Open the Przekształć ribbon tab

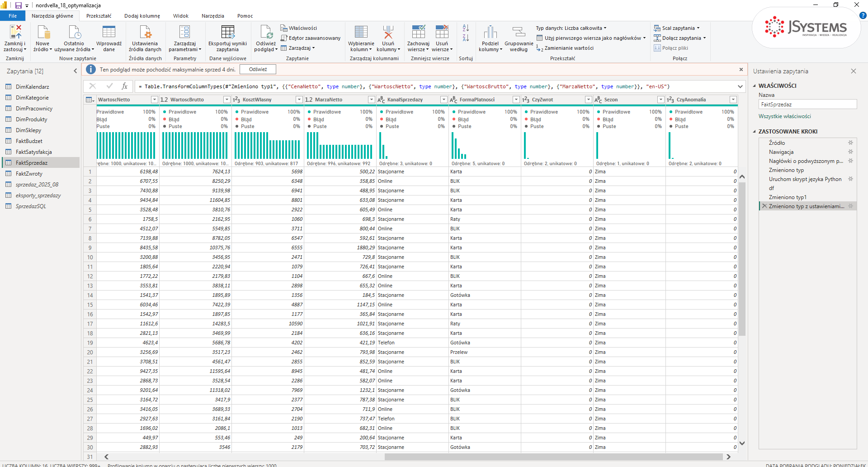(x=99, y=16)
